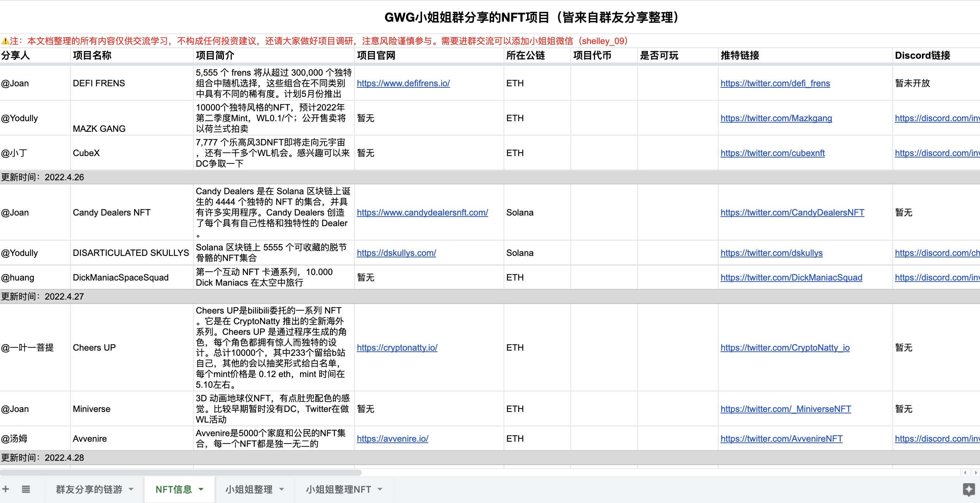This screenshot has height=503, width=980.
Task: Select the 更新时间：2022.4.27 row
Action: (x=490, y=297)
